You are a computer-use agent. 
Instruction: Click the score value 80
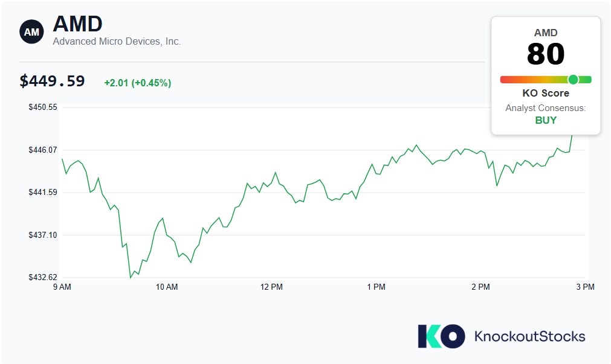coord(546,54)
